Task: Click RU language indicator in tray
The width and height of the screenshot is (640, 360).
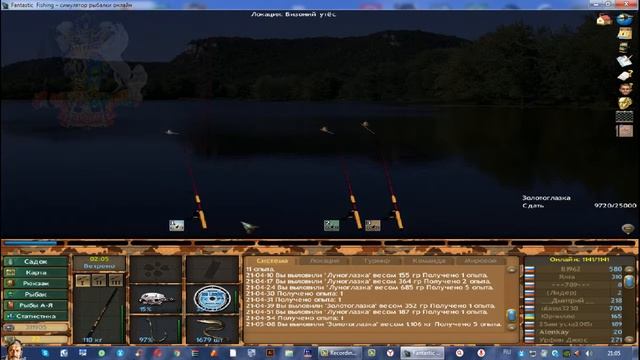Action: click(507, 352)
